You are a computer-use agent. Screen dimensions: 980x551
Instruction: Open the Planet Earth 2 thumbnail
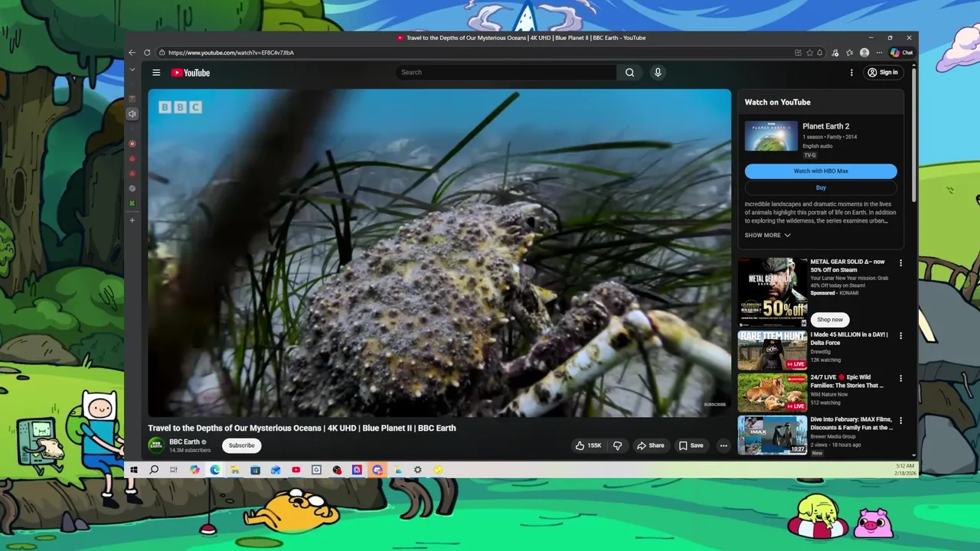(x=771, y=136)
